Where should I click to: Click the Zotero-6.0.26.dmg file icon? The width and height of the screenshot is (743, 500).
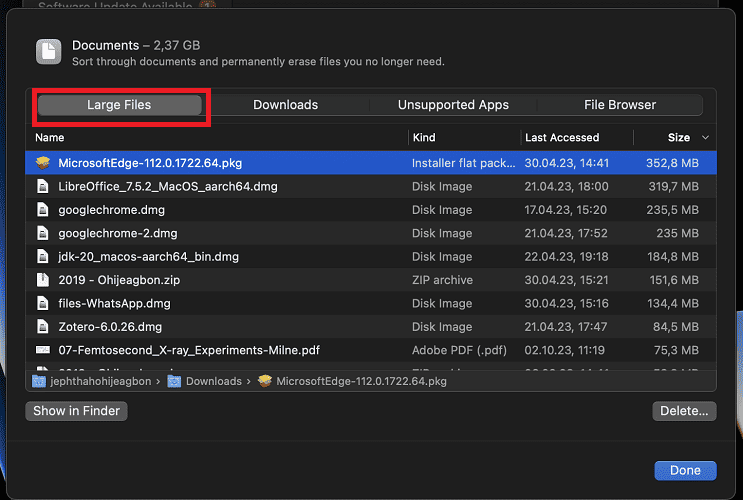(43, 327)
